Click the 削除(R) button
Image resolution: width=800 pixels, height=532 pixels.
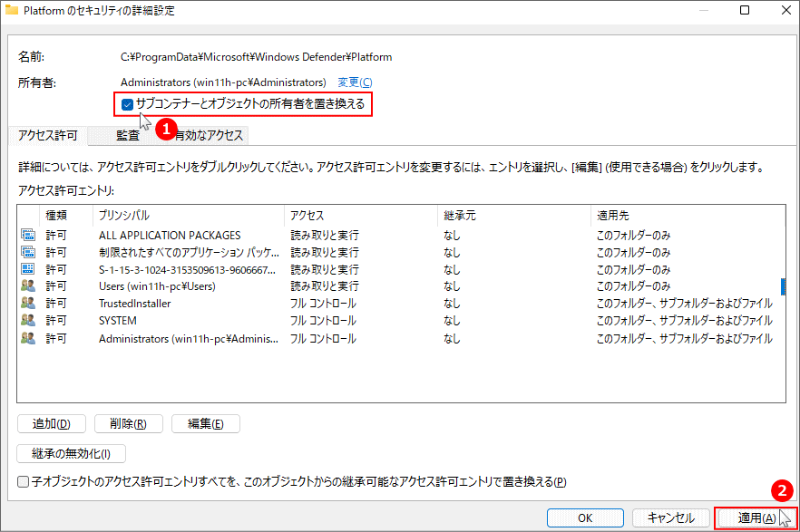(129, 424)
